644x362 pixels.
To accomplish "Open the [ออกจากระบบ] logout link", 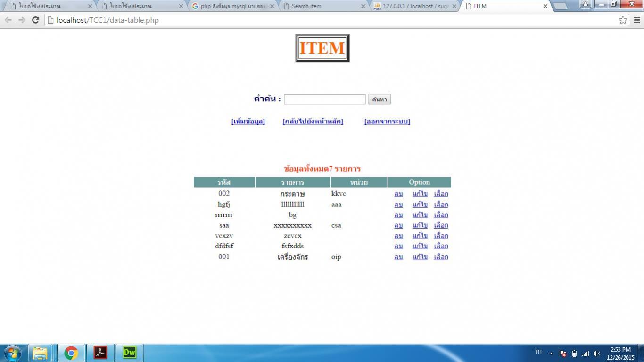I will (x=387, y=121).
